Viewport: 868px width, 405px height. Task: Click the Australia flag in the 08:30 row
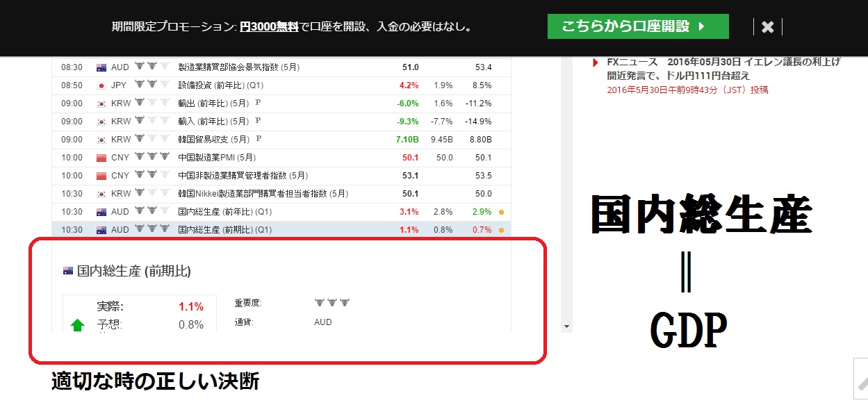(x=101, y=67)
